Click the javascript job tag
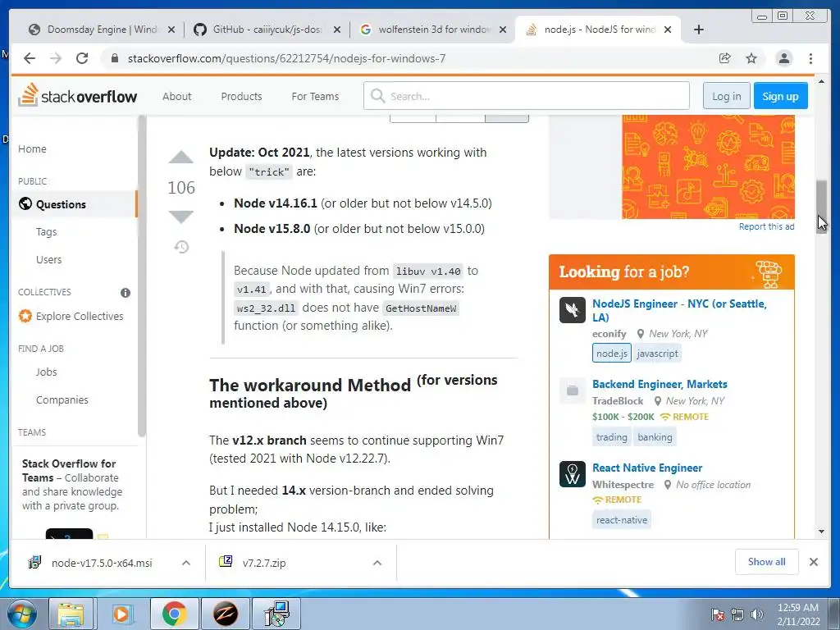This screenshot has width=840, height=630. pyautogui.click(x=657, y=354)
